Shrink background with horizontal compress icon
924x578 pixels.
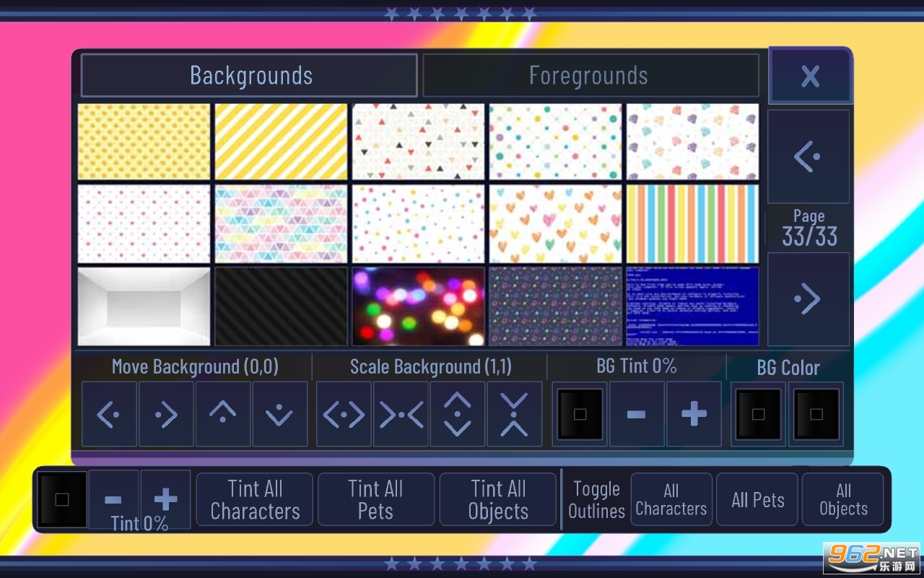pyautogui.click(x=401, y=414)
